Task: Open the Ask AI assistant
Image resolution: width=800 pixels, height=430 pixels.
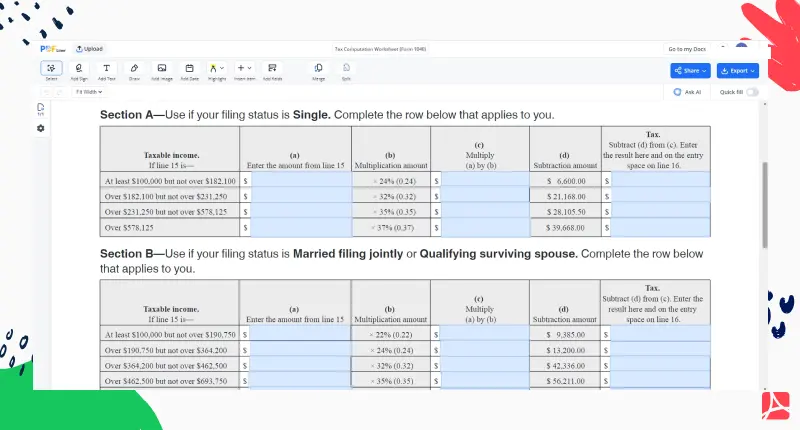Action: 687,92
